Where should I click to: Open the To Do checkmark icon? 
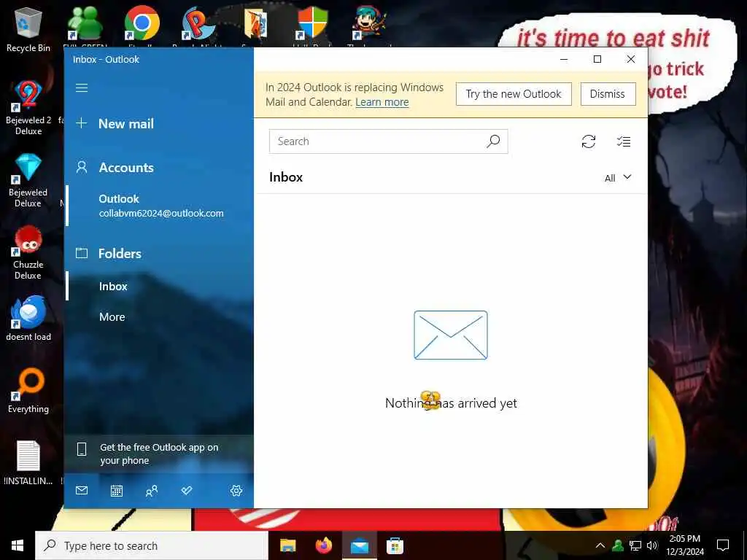187,491
